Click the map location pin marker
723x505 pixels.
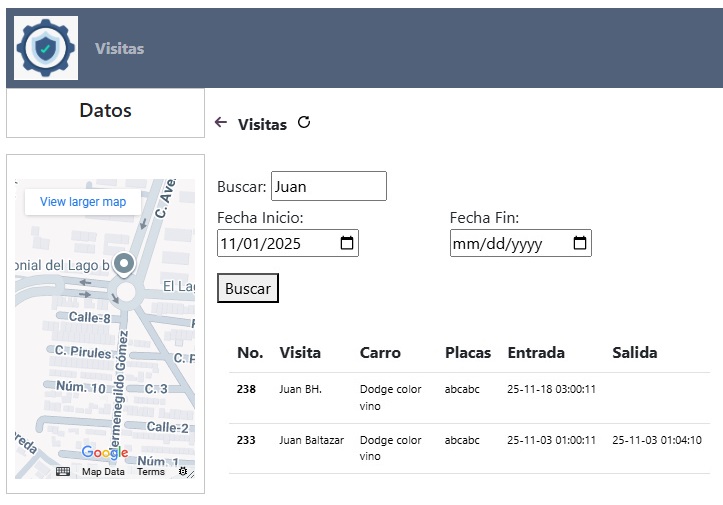(124, 264)
